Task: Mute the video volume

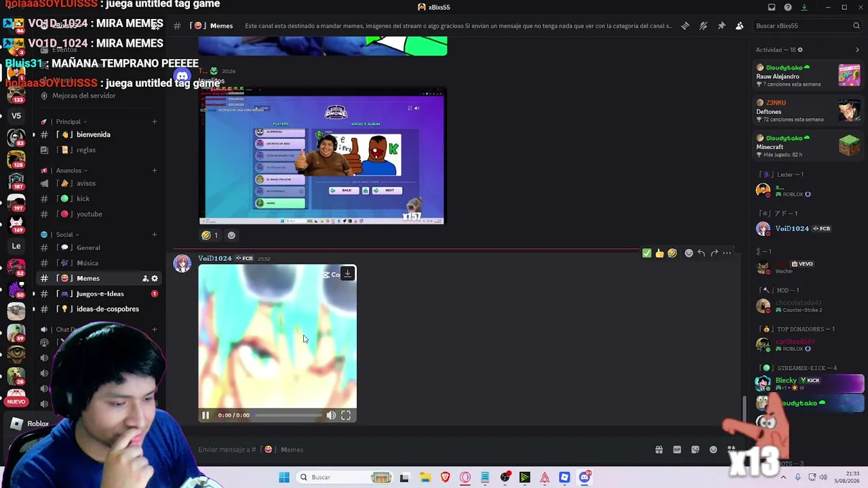Action: [x=331, y=415]
